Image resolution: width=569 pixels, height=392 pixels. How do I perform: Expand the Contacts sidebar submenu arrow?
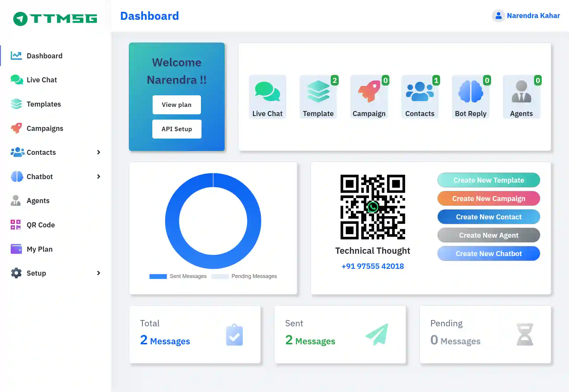[99, 152]
